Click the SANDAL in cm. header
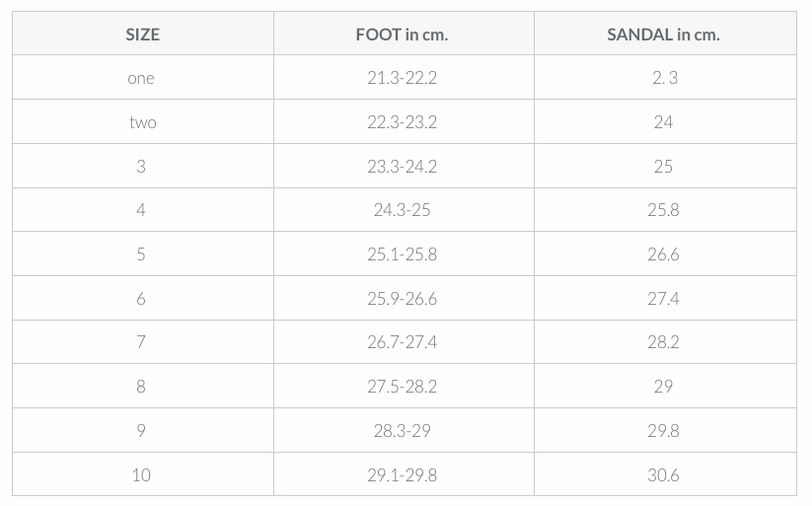 click(x=663, y=35)
